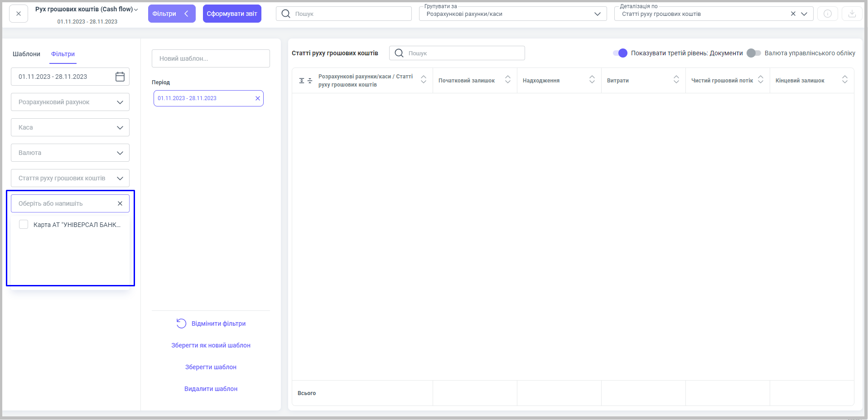Click the Всього total row label
The image size is (868, 420).
click(x=307, y=393)
